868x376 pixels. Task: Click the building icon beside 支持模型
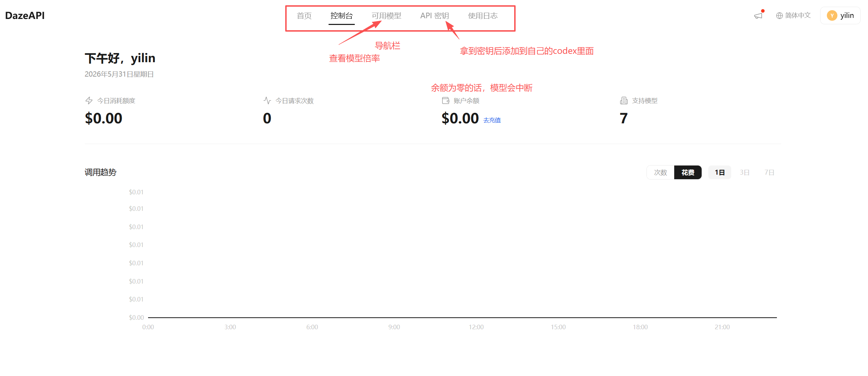[624, 101]
